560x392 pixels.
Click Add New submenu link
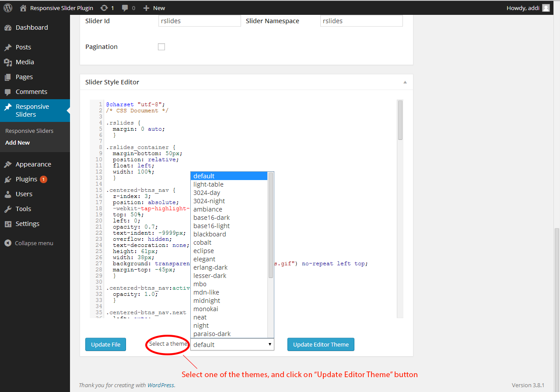pos(17,142)
